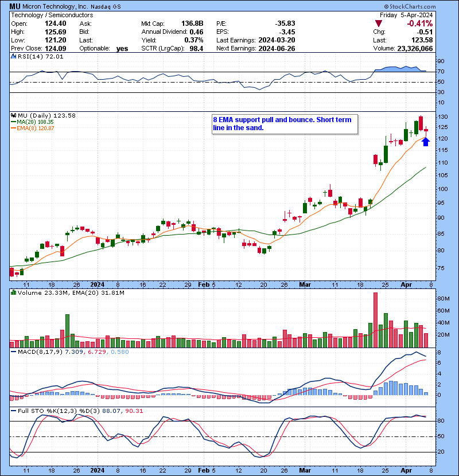Click the MACD histogram value 0.580
Viewport: 459px width, 476px height.
tap(120, 352)
